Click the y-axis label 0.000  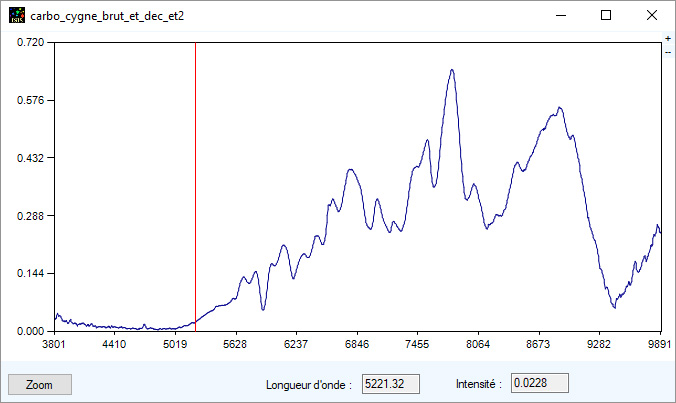[x=31, y=331]
